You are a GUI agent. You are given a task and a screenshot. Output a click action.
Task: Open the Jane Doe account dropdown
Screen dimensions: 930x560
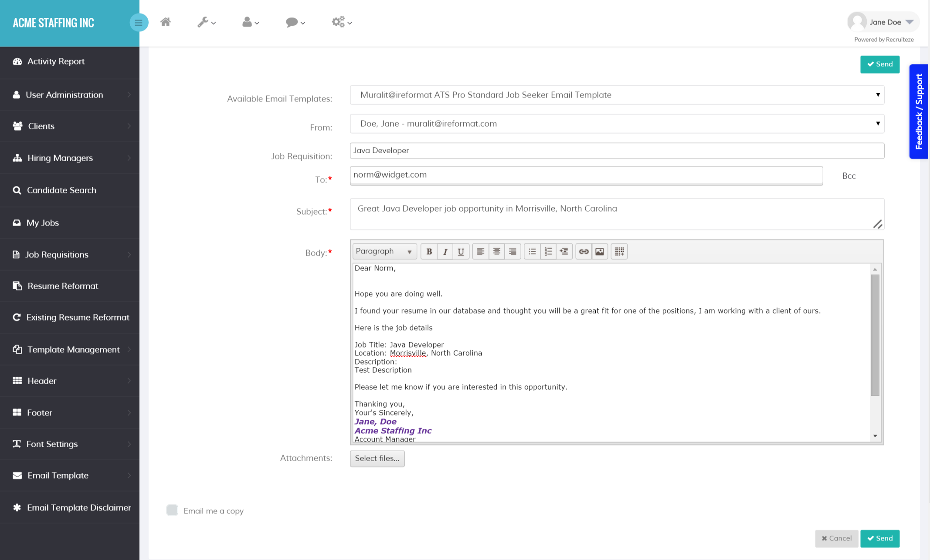[882, 22]
